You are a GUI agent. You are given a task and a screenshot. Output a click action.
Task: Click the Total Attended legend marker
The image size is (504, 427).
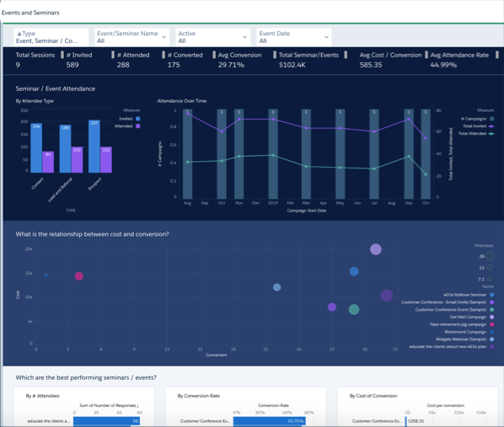click(x=491, y=133)
